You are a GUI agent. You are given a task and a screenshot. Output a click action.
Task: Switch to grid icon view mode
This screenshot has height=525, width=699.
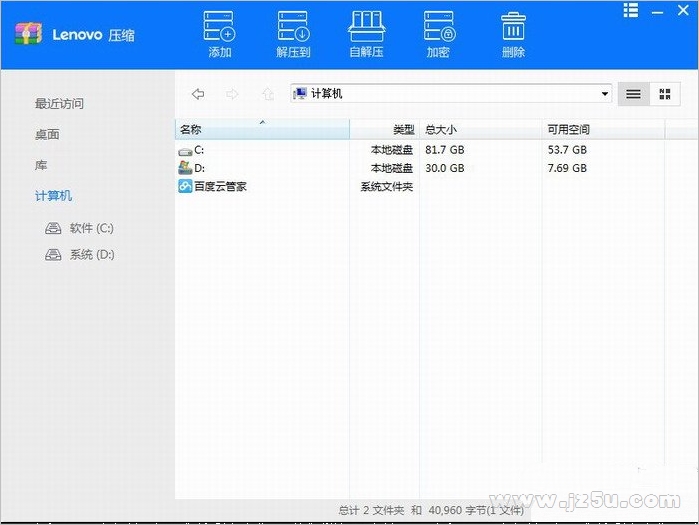pyautogui.click(x=665, y=94)
